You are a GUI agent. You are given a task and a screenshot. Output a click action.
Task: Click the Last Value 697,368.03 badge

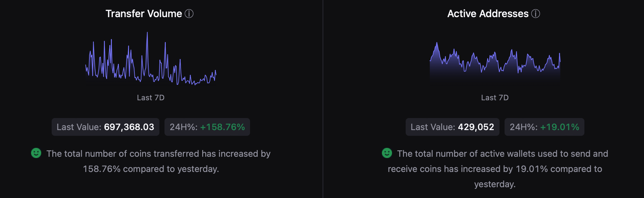click(105, 127)
